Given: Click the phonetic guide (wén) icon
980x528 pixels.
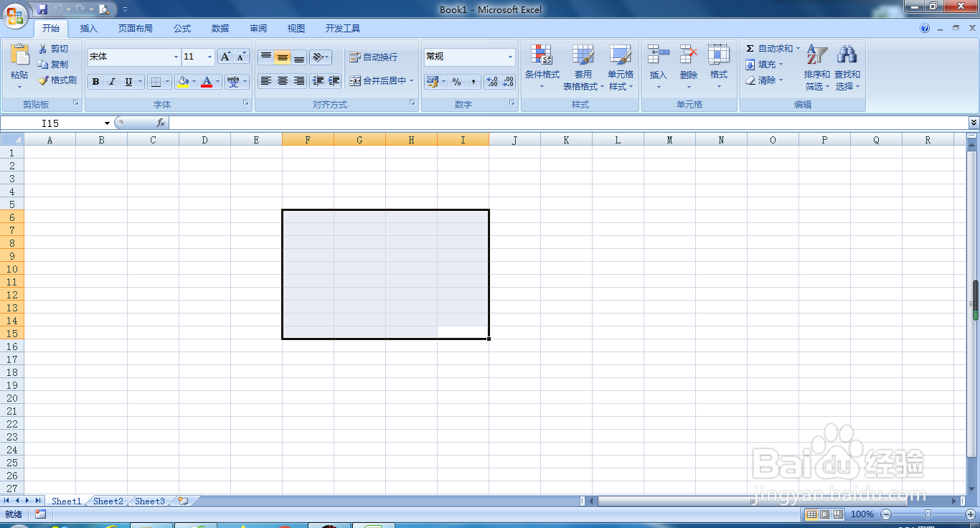Looking at the screenshot, I should (x=233, y=82).
